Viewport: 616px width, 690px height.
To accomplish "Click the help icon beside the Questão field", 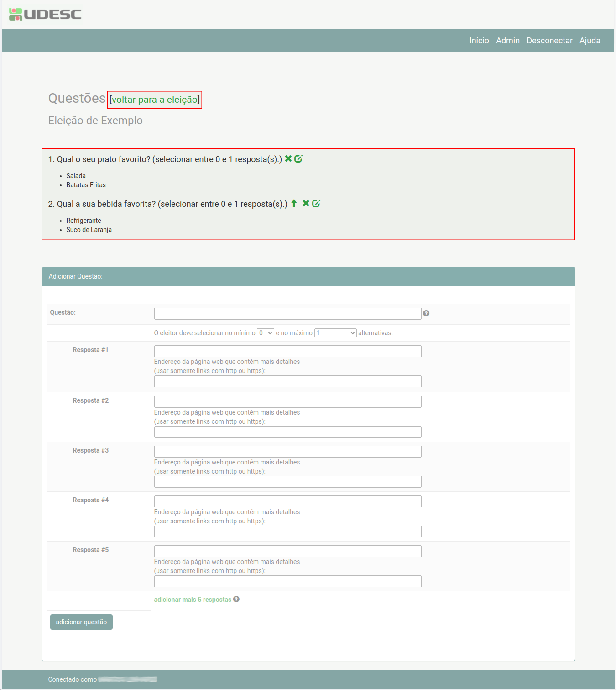I will tap(426, 313).
